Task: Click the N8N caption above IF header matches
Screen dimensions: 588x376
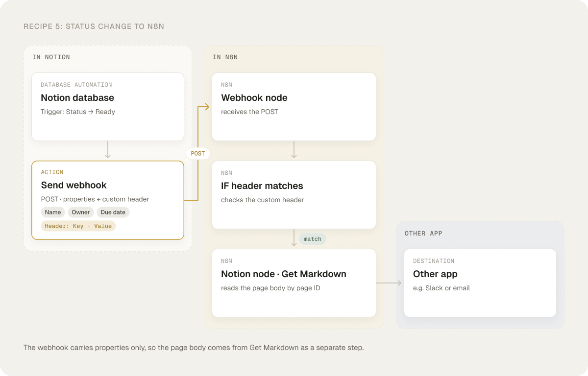Action: (x=226, y=173)
